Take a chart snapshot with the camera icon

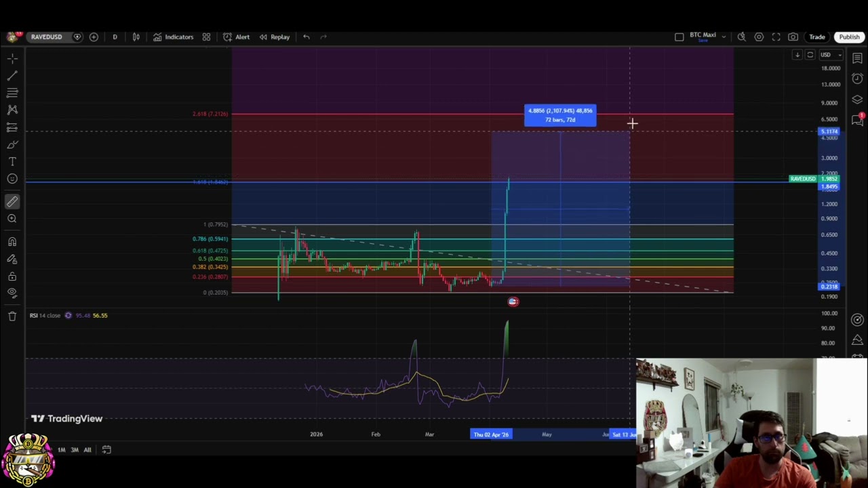click(x=793, y=37)
